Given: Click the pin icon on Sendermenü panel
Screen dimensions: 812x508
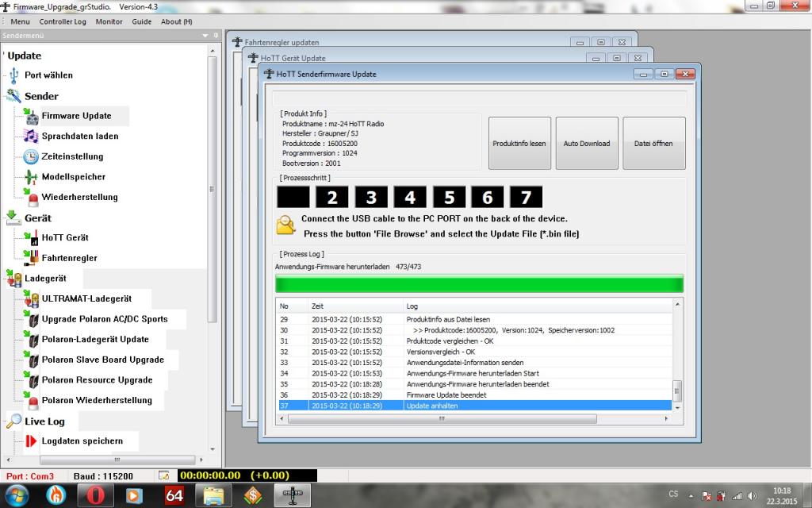Looking at the screenshot, I should pyautogui.click(x=216, y=36).
